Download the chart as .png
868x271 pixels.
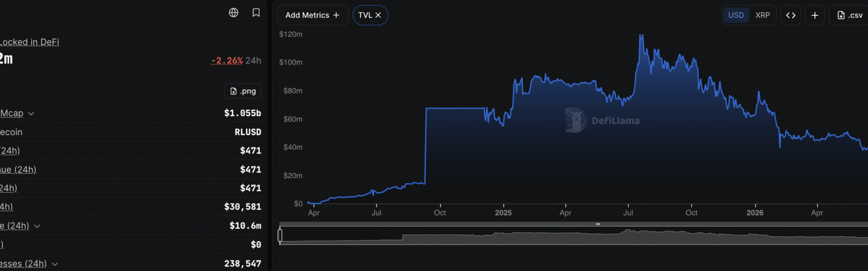point(243,91)
